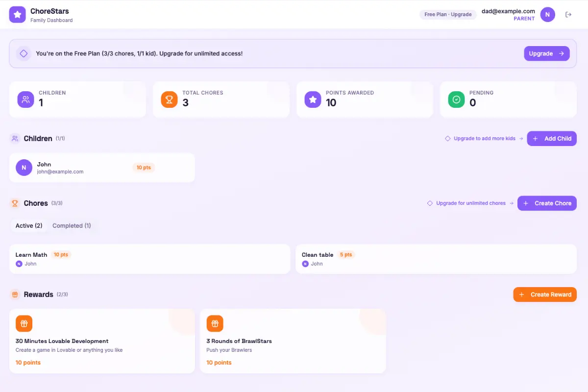588x392 pixels.
Task: Open the parent avatar N at top right
Action: pyautogui.click(x=548, y=14)
